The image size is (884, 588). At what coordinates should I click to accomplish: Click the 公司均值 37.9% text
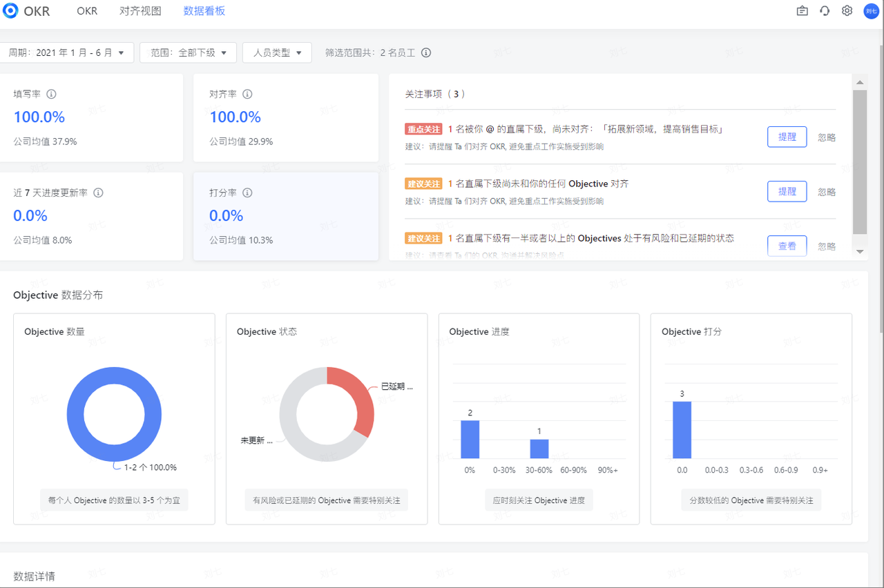(46, 141)
